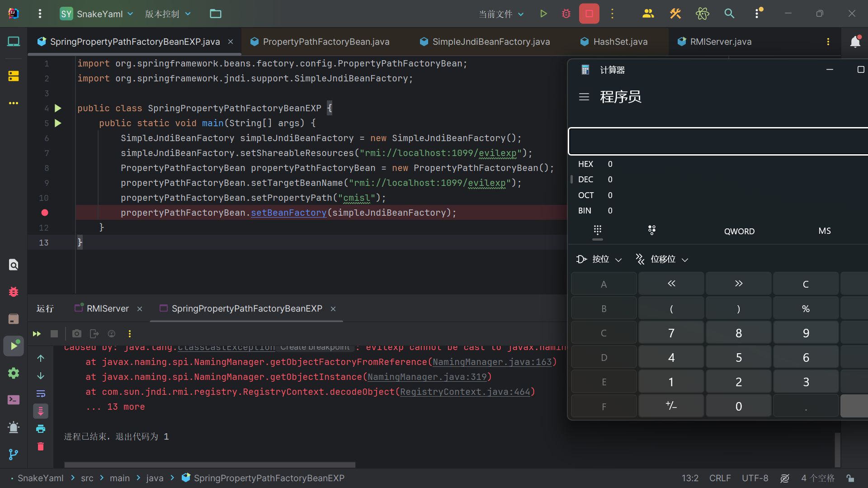This screenshot has height=488, width=868.
Task: Open the build tools hammer icon
Action: pos(675,14)
